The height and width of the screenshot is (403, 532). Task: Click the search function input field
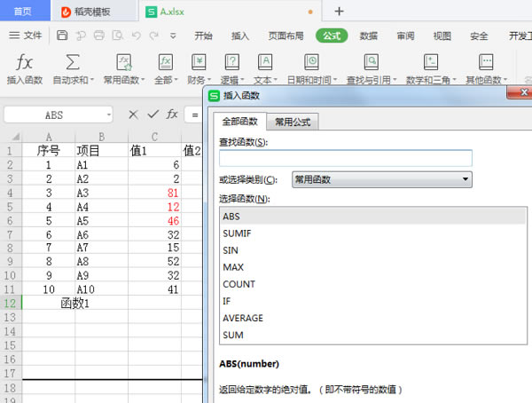(345, 158)
